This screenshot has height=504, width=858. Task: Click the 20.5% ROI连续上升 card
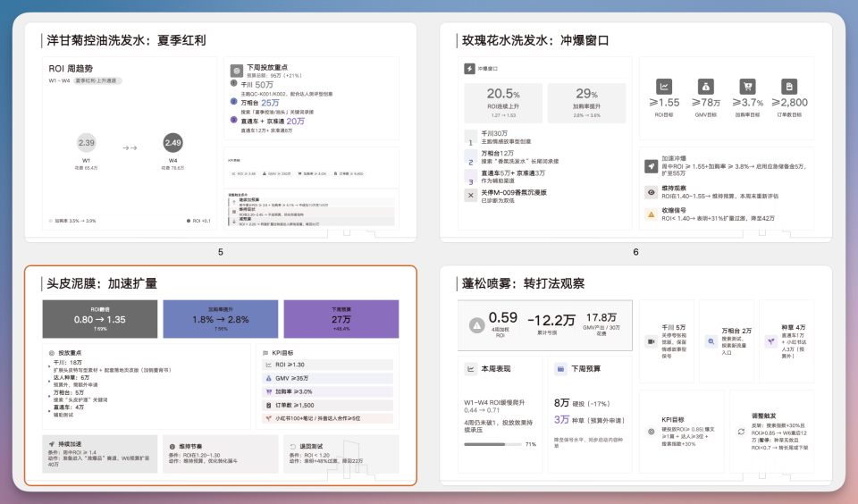pos(503,103)
